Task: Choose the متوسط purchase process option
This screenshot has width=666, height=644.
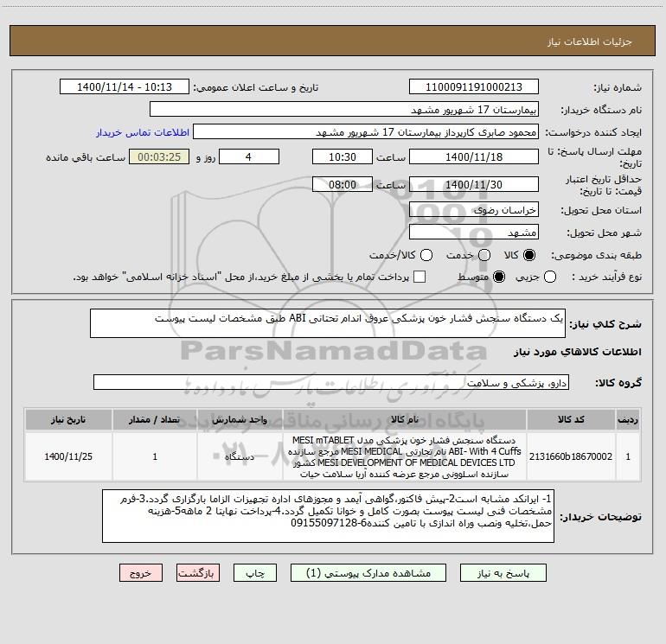Action: coord(499,277)
